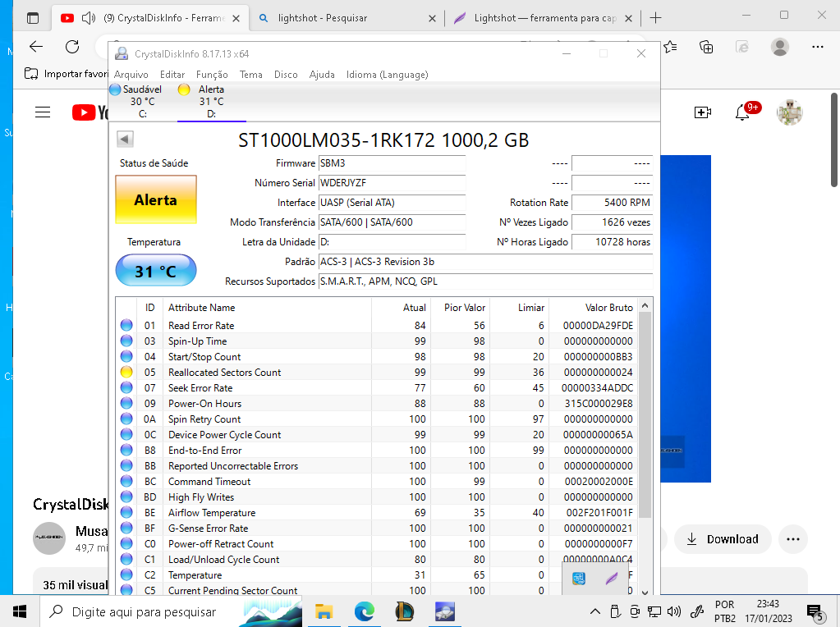Click the Attribute Name column header

(x=201, y=307)
